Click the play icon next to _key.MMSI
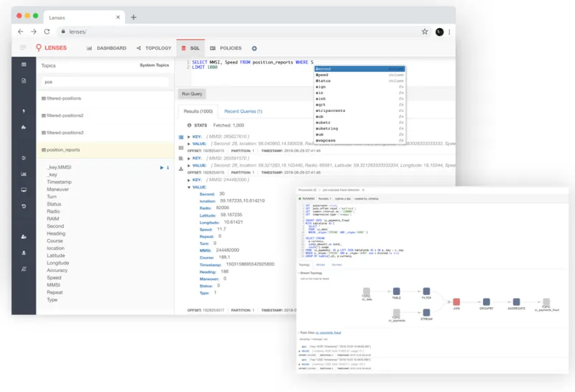Image resolution: width=575 pixels, height=392 pixels. tap(161, 167)
